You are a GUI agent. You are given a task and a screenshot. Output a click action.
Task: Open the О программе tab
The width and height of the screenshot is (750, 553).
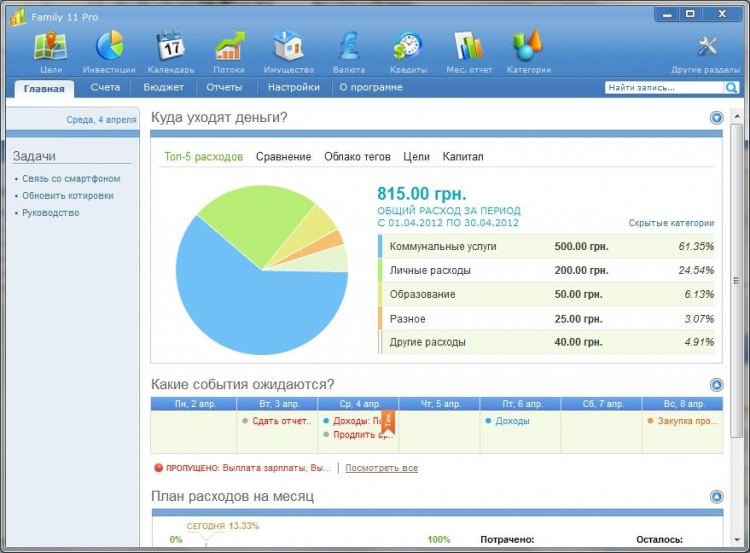(371, 88)
